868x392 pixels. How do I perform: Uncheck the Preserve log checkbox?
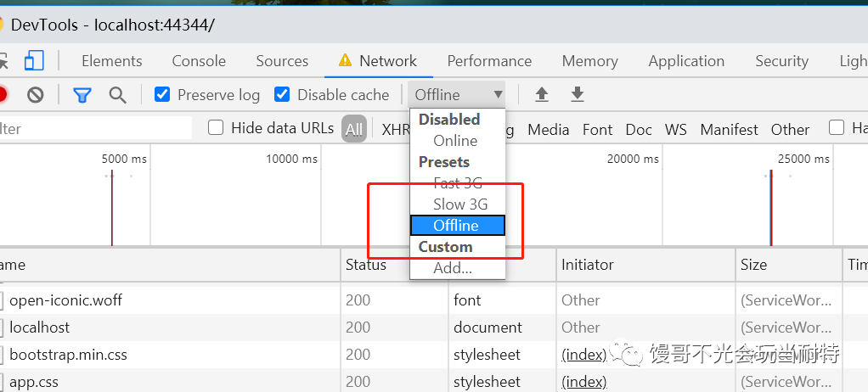tap(162, 94)
